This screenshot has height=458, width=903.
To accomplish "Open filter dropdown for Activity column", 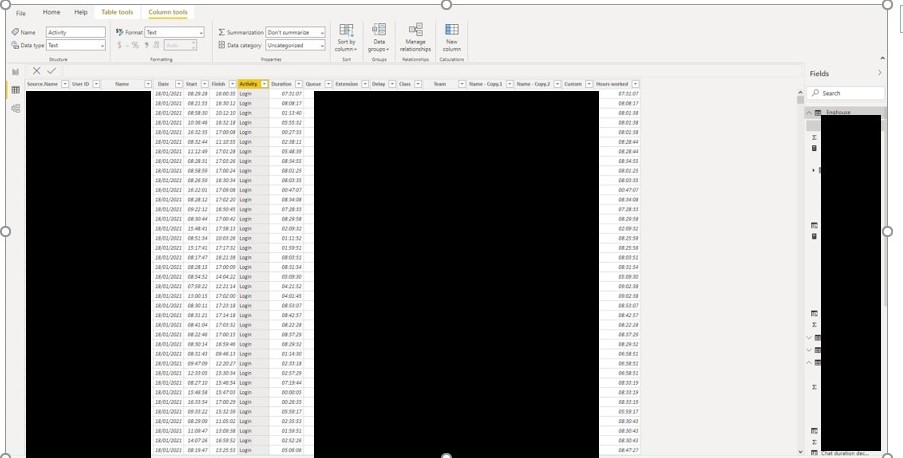I will tap(264, 84).
